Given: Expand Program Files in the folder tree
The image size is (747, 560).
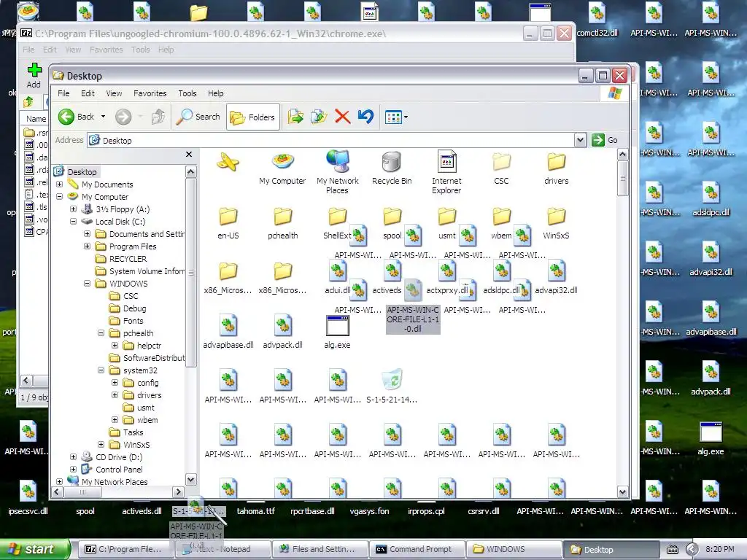Looking at the screenshot, I should (x=88, y=246).
